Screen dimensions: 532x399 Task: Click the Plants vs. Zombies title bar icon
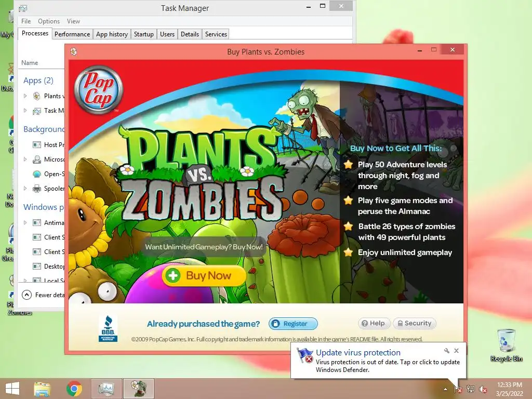tap(74, 51)
